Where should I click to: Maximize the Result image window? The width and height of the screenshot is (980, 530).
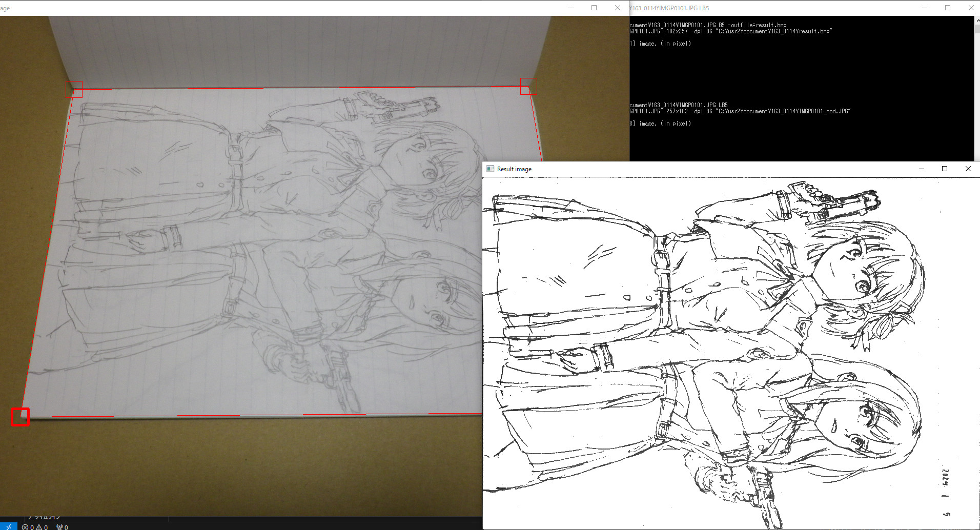945,169
